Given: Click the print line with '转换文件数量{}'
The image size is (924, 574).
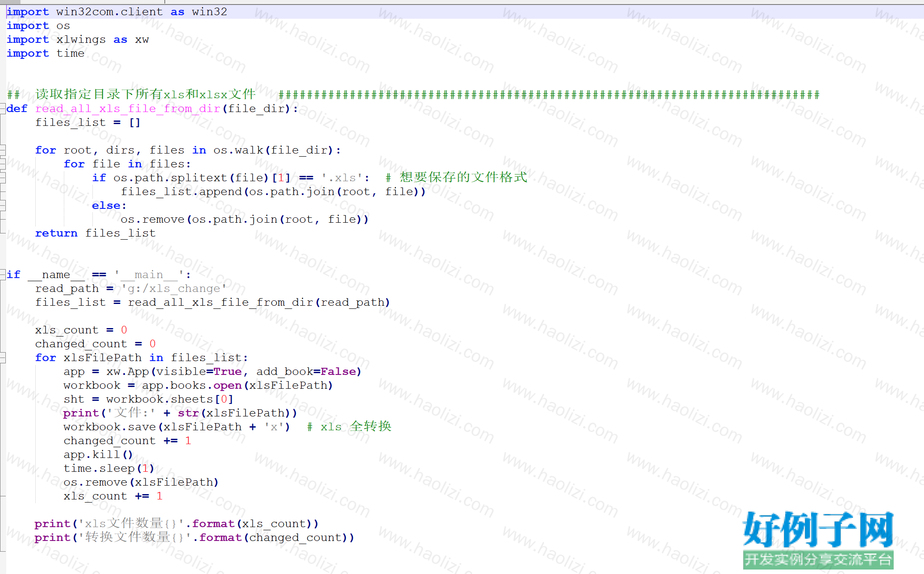Looking at the screenshot, I should click(x=195, y=537).
